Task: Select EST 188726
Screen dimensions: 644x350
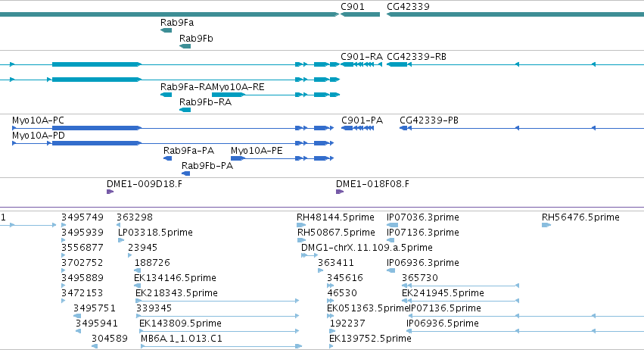Action: point(152,263)
